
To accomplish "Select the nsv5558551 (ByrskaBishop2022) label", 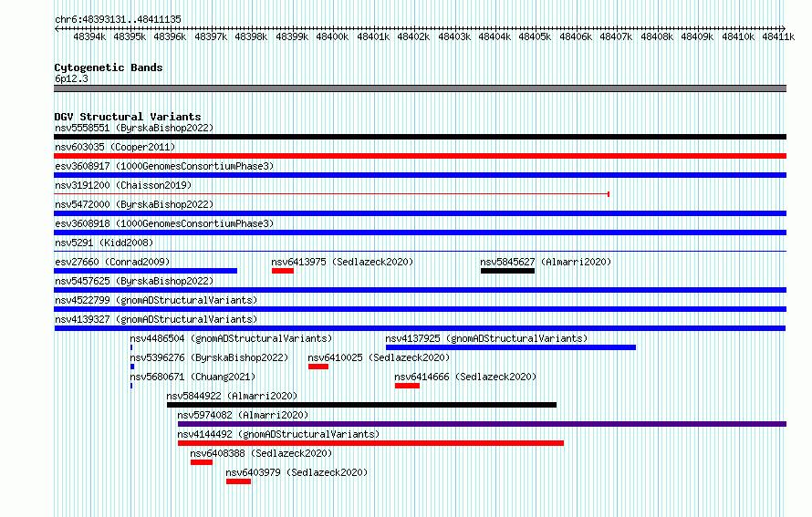I will click(134, 128).
